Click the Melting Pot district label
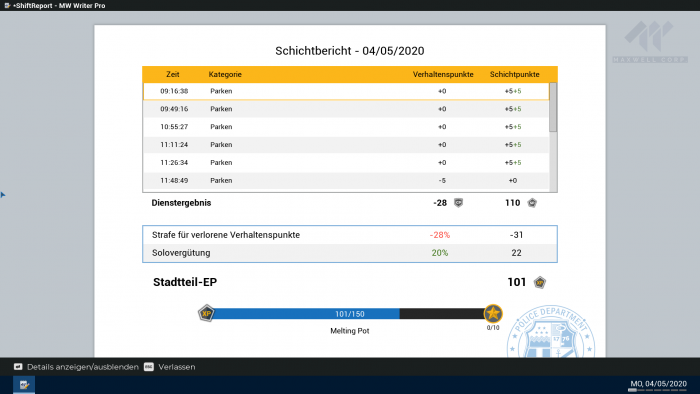Screen dimensions: 700x394 (350, 331)
